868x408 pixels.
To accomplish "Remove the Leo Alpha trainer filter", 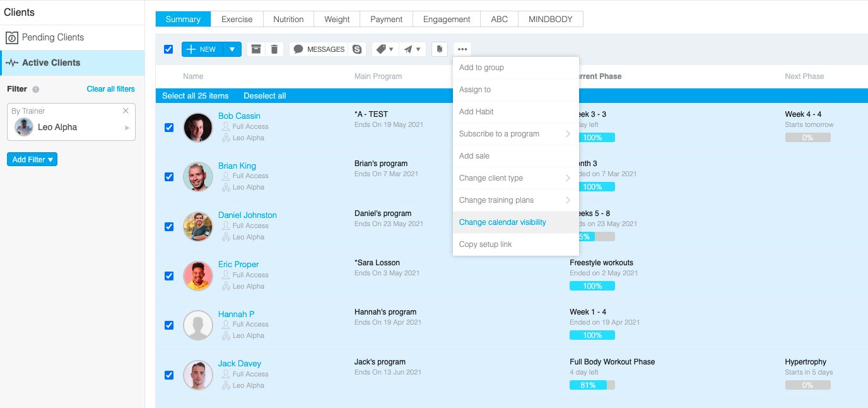I will coord(126,111).
